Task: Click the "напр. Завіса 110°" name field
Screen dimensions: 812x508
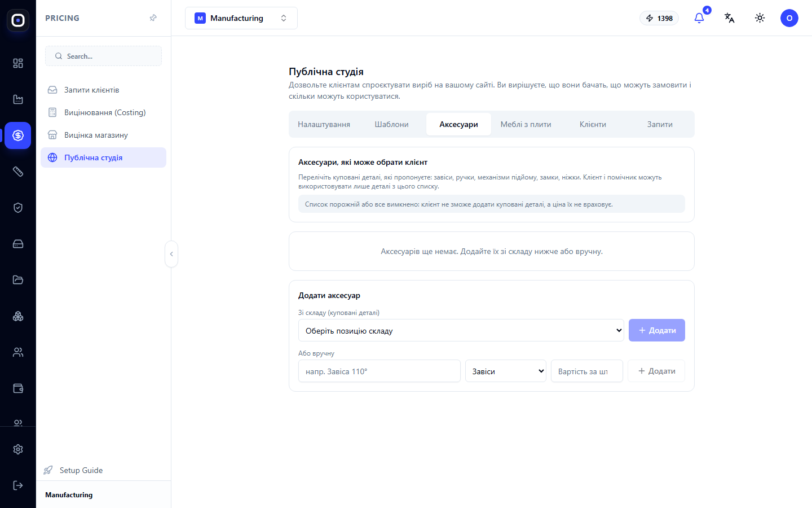Action: pos(379,371)
